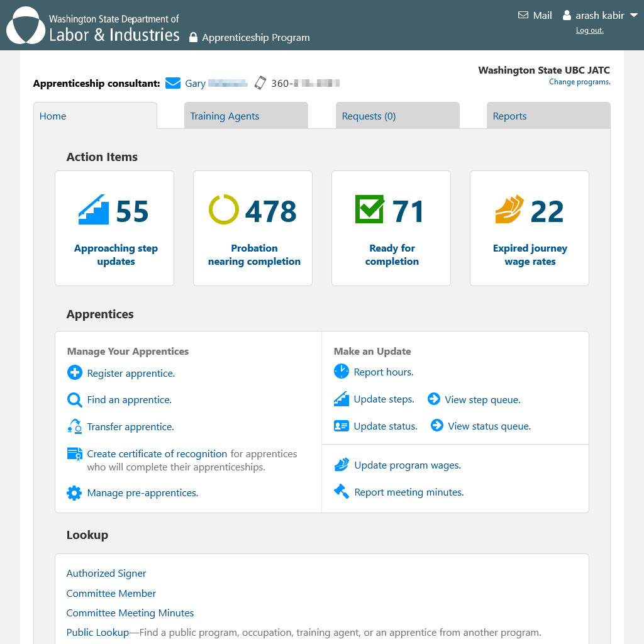Click the user profile icon by arash kabir

click(567, 15)
